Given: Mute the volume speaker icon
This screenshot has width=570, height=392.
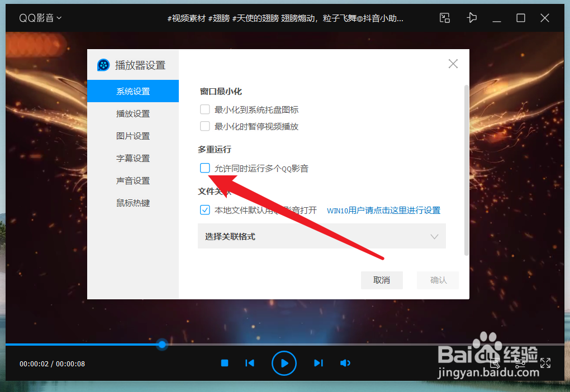Looking at the screenshot, I should (x=345, y=363).
